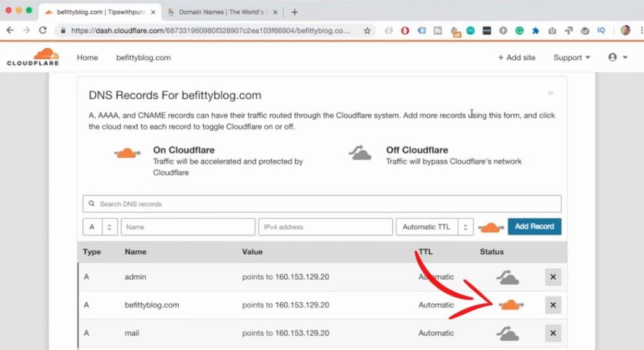The width and height of the screenshot is (644, 350).
Task: Toggle Cloudflare proxy for admin record
Action: [508, 277]
